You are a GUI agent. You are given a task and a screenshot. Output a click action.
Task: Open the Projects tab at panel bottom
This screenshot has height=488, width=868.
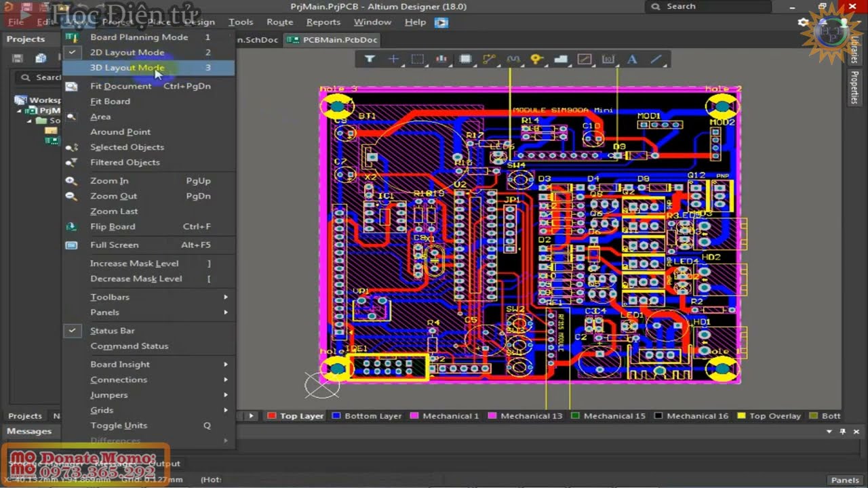(x=24, y=416)
